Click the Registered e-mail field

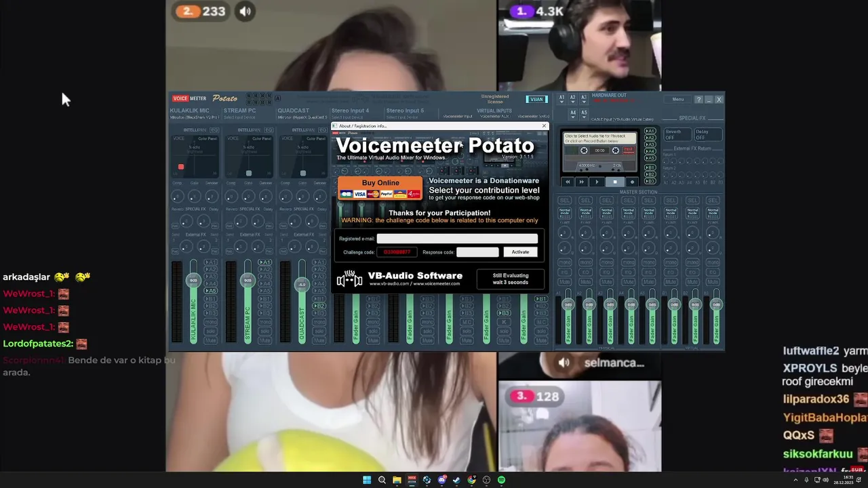[457, 239]
